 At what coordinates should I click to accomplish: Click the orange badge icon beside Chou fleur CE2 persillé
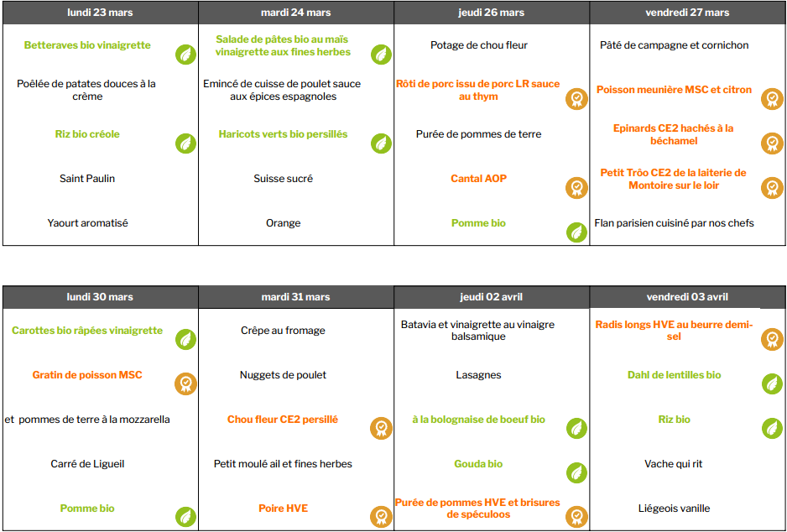pyautogui.click(x=381, y=429)
